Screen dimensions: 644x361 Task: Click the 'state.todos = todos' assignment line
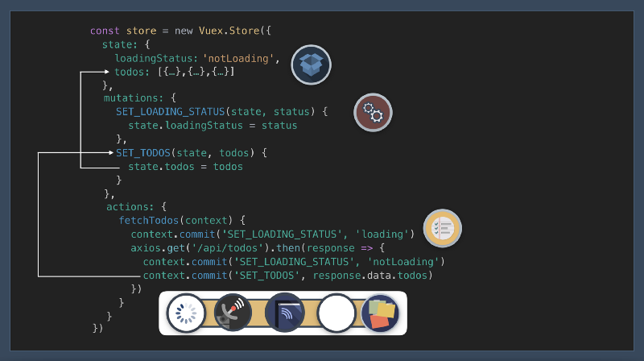click(x=185, y=166)
